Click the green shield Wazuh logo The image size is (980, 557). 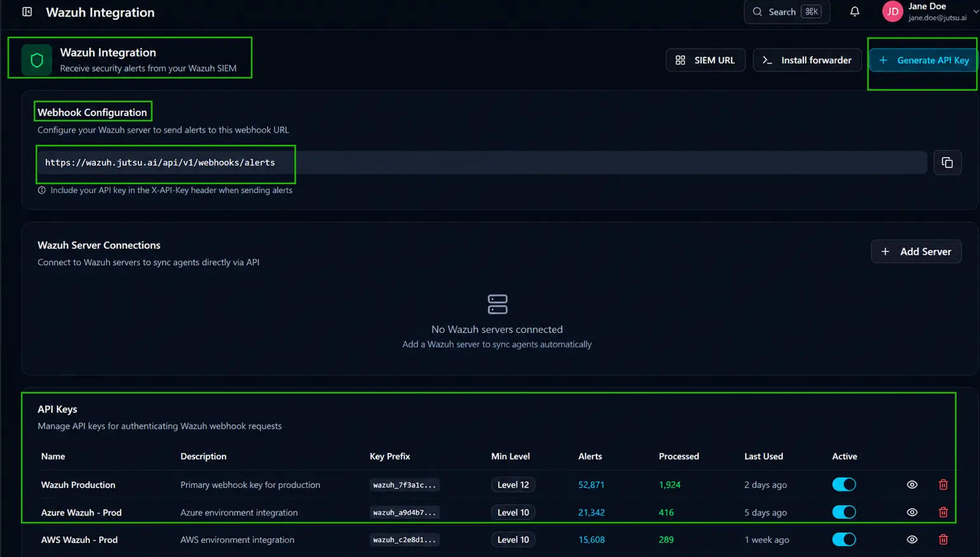(37, 60)
